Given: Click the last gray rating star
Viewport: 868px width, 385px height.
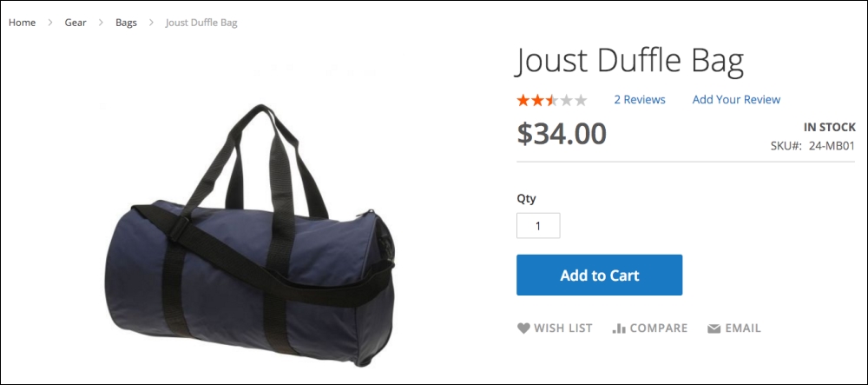Looking at the screenshot, I should [x=580, y=100].
